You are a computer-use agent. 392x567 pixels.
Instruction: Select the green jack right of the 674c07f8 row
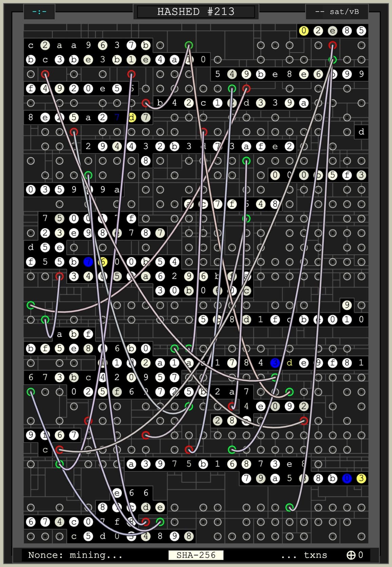click(x=160, y=522)
